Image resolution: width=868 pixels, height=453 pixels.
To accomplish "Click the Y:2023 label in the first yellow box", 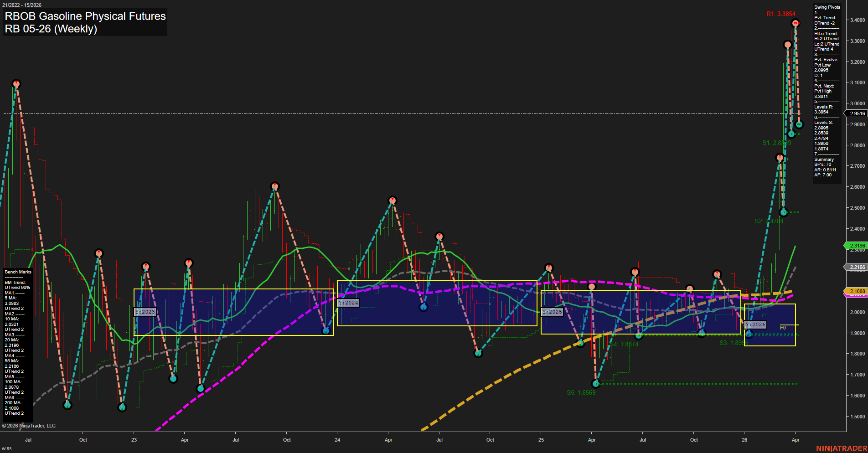I will (x=144, y=312).
